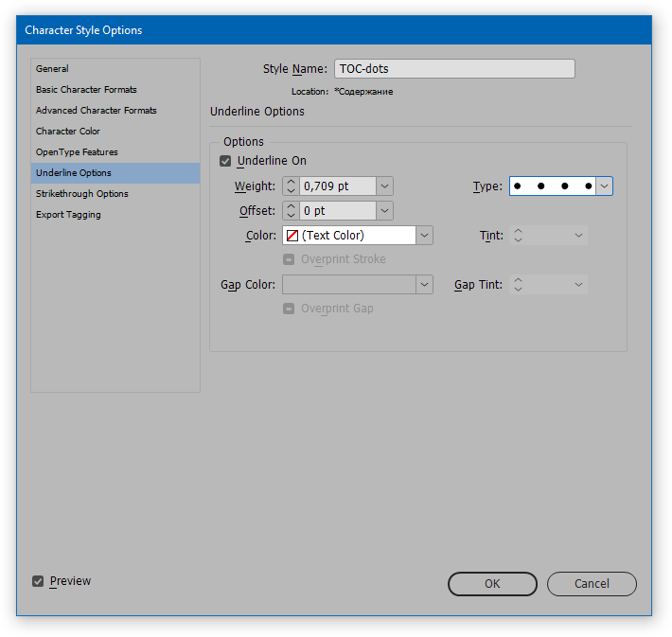The width and height of the screenshot is (672, 637).
Task: Click the Cancel button
Action: (x=592, y=584)
